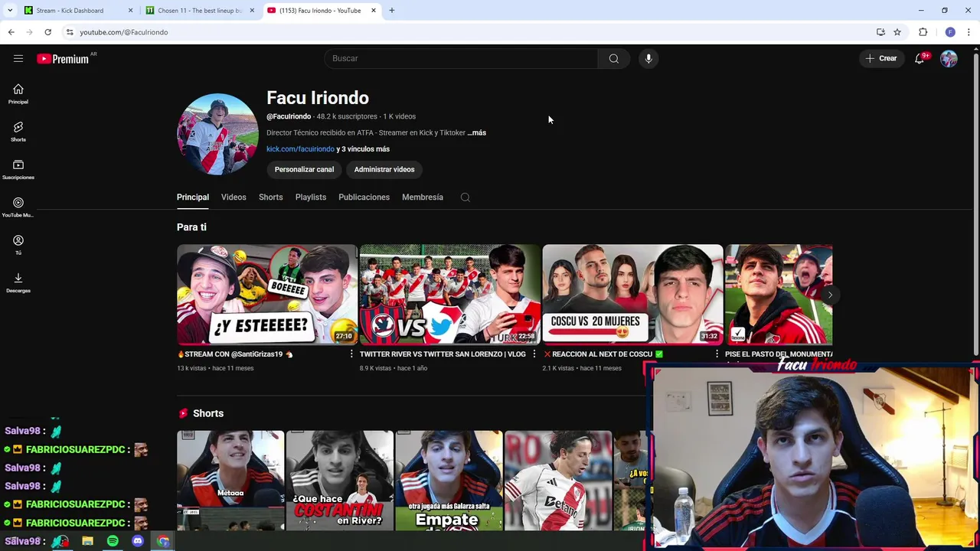This screenshot has width=980, height=551.
Task: Open Chrome extensions puzzle icon
Action: (x=923, y=32)
